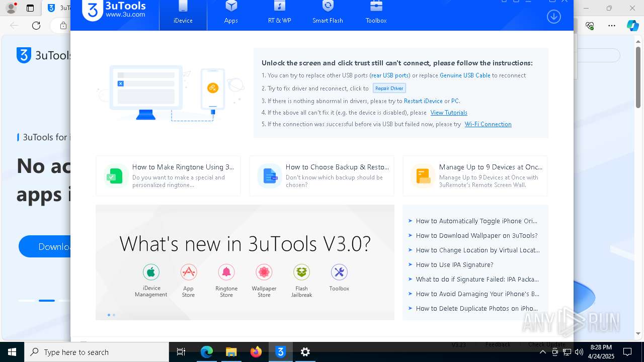This screenshot has height=362, width=644.
Task: Open the browser Copilot icon
Action: point(632,26)
